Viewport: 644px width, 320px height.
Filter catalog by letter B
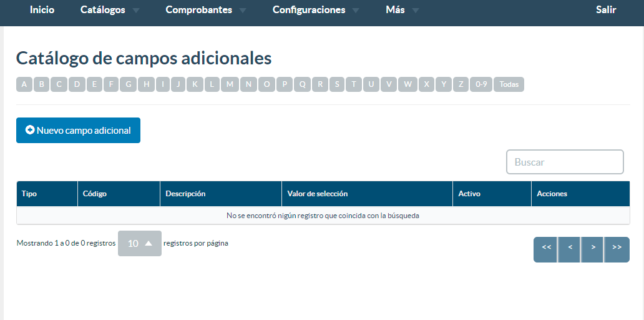(x=41, y=84)
